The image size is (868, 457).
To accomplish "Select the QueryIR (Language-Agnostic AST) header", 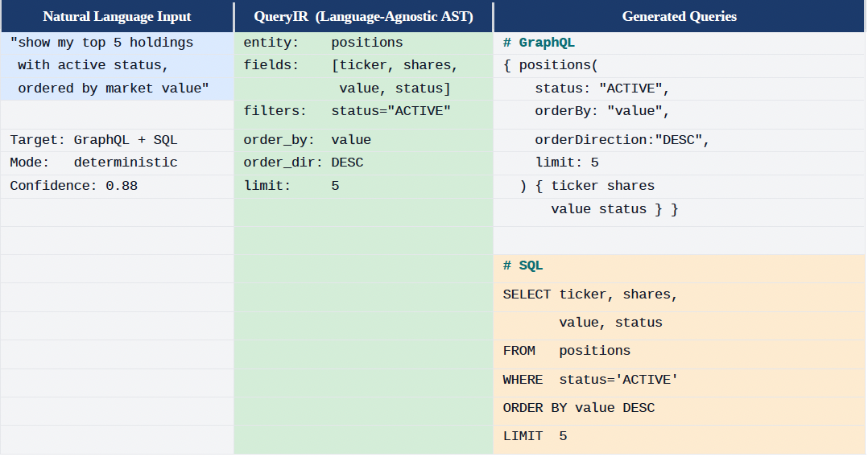I will click(363, 17).
